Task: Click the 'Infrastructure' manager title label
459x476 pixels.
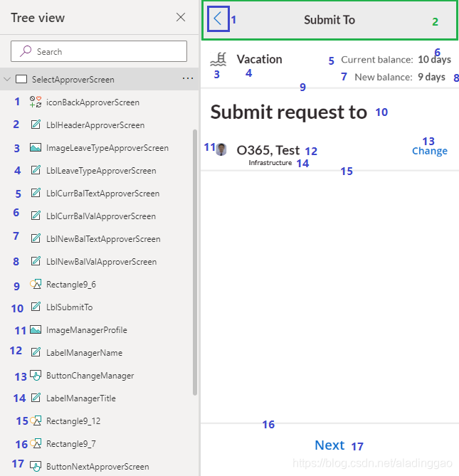Action: tap(270, 163)
